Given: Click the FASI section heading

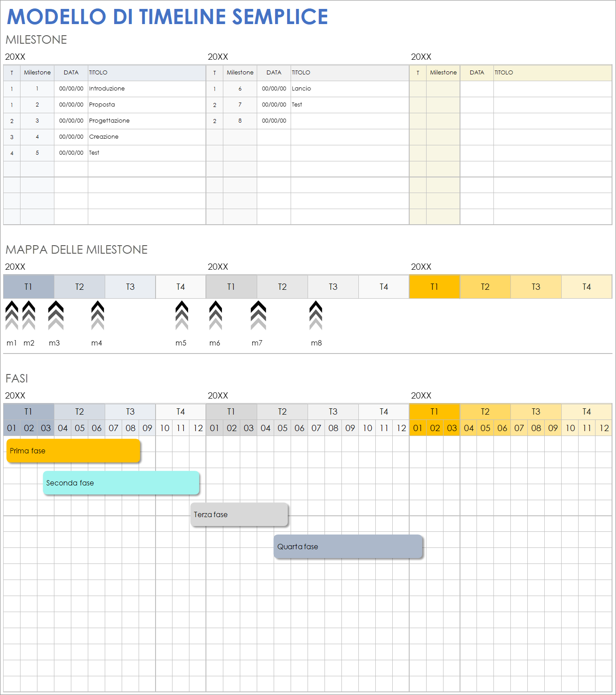Looking at the screenshot, I should click(17, 378).
